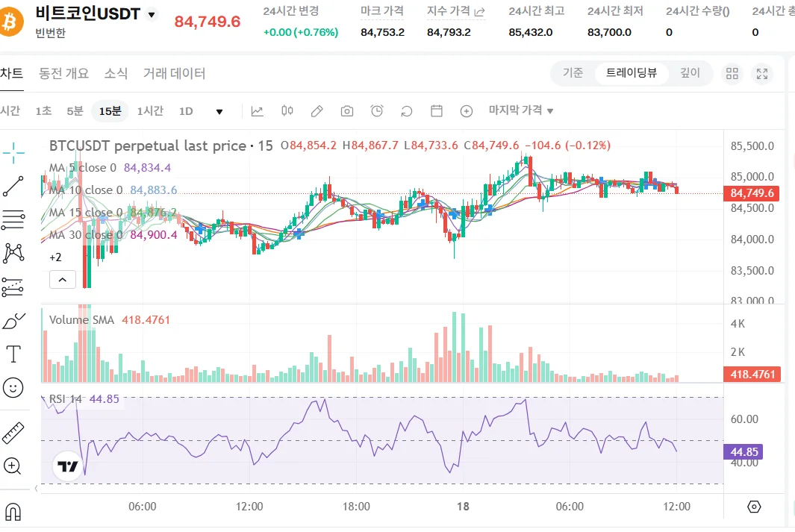Select the 5분 timeframe button

pyautogui.click(x=75, y=111)
